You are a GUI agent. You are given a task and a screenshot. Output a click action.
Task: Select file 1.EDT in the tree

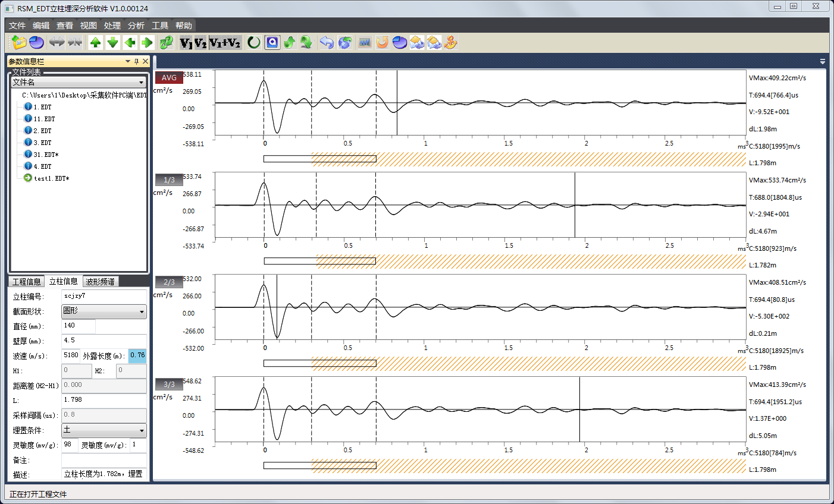[42, 107]
